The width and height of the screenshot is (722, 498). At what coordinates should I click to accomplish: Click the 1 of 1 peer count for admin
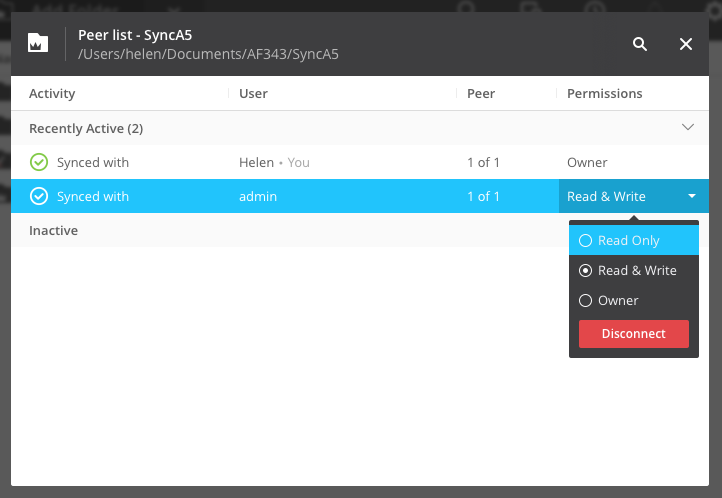(x=483, y=197)
